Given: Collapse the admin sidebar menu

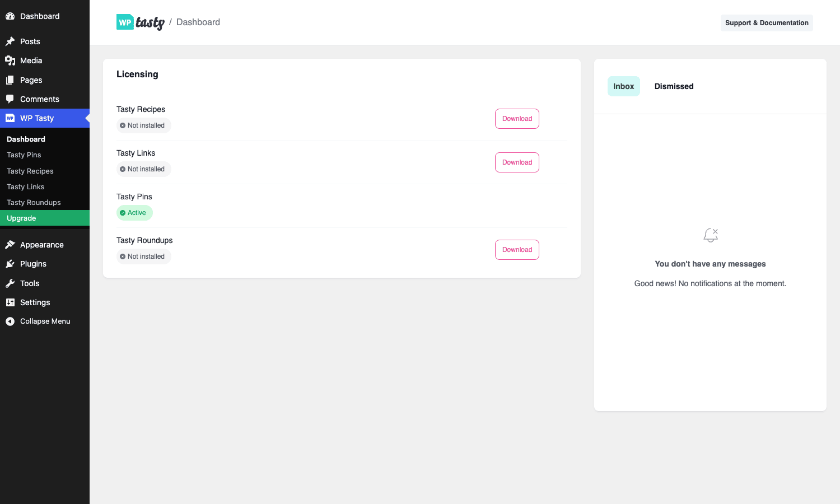Looking at the screenshot, I should (x=45, y=321).
